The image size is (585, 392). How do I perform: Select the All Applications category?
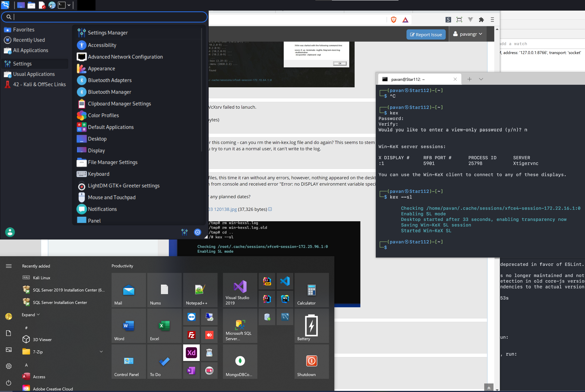click(x=30, y=51)
